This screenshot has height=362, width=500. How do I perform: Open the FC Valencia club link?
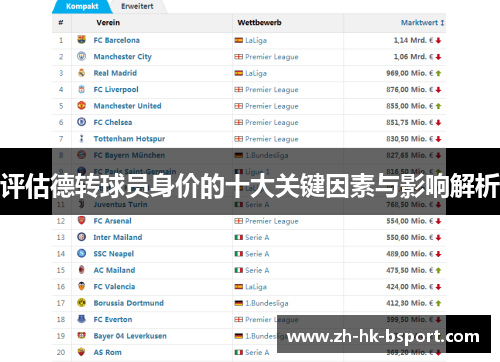[x=114, y=287]
